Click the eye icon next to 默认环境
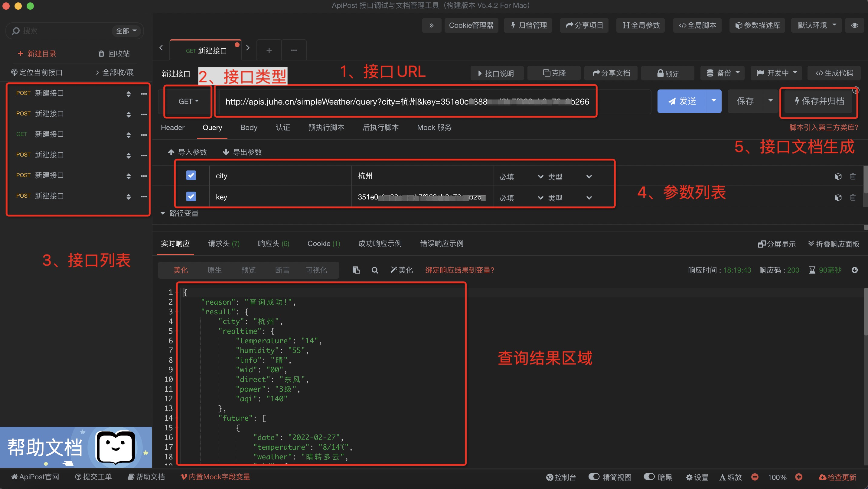This screenshot has width=868, height=489. (854, 25)
